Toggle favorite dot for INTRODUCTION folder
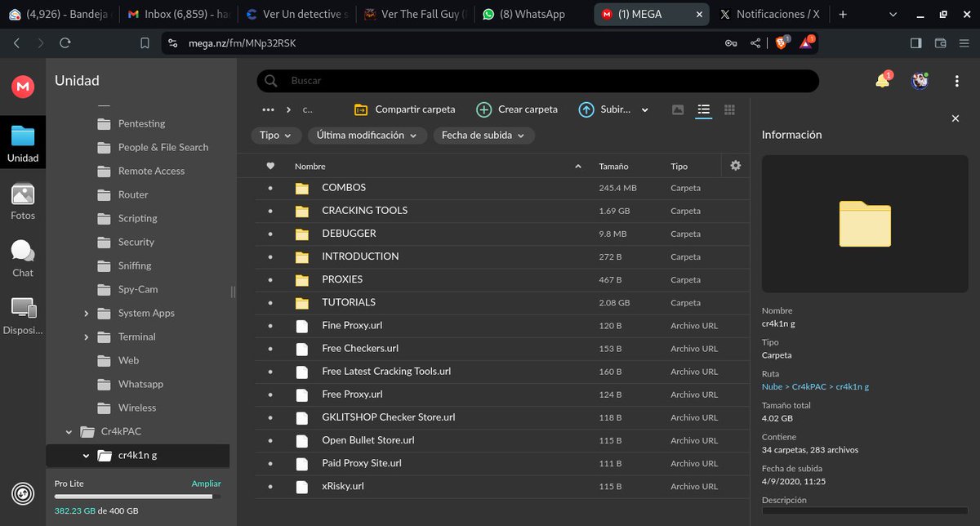 (x=270, y=256)
